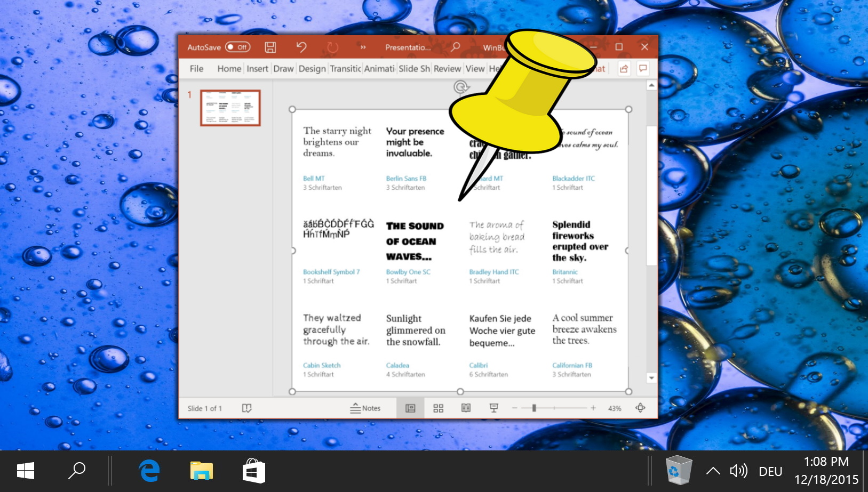Image resolution: width=868 pixels, height=492 pixels.
Task: Click the top-left picture selection handle
Action: point(292,109)
